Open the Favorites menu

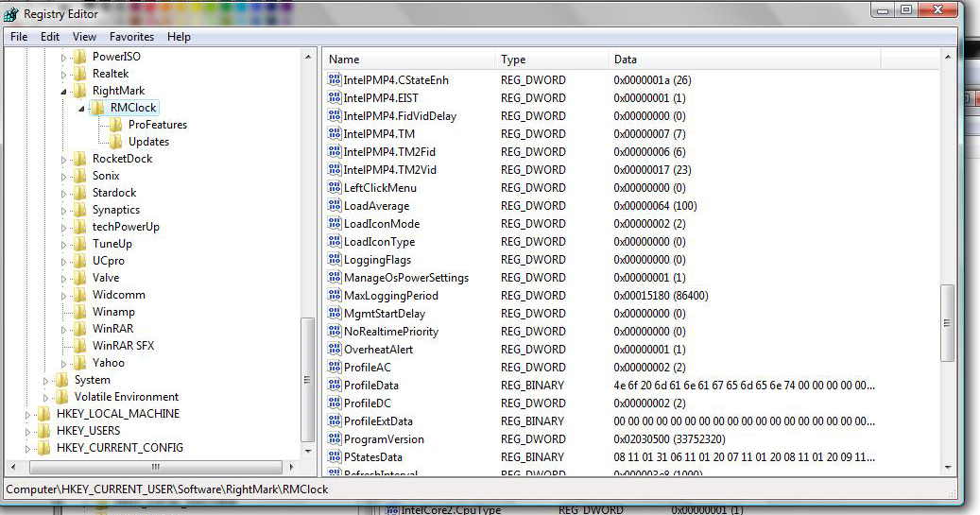tap(131, 37)
